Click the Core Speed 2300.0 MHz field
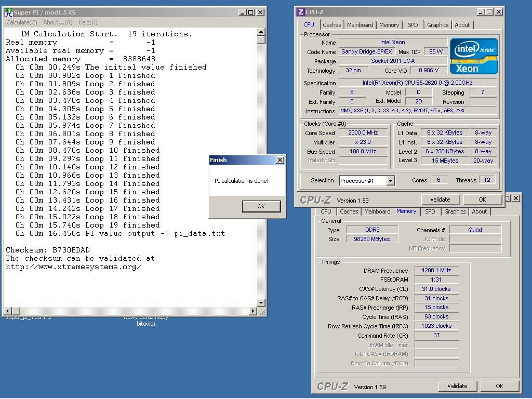 (x=363, y=132)
